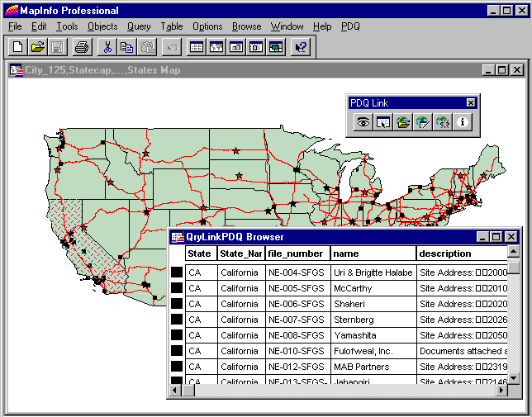Click the QryLinkPDQ Browser title icon

178,237
